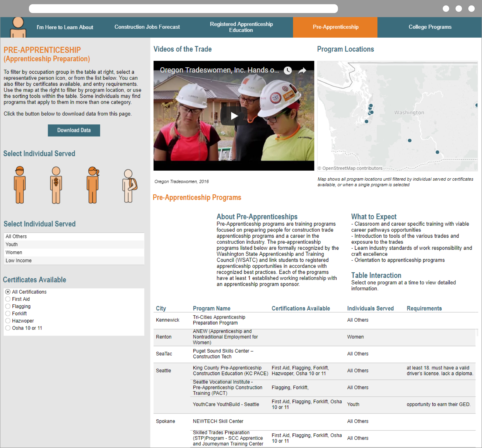Select the hard-hat worker person icon
482x448 pixels.
20,185
